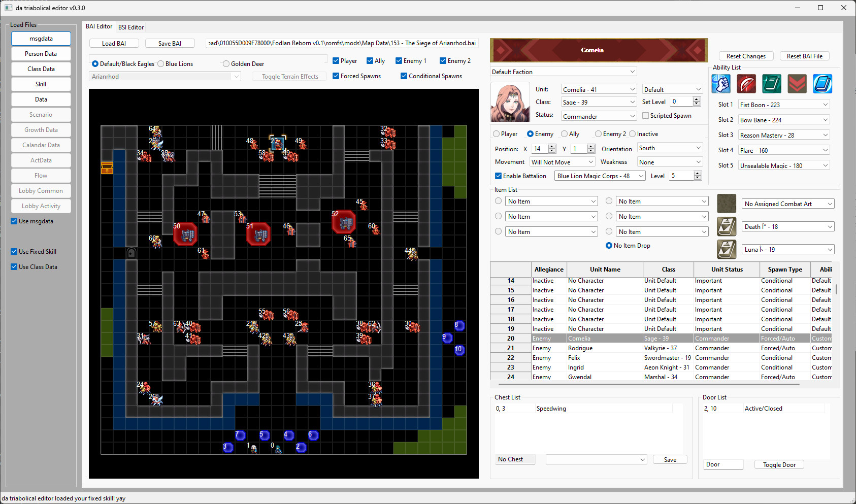Click the Toggle Door button
856x504 pixels.
pyautogui.click(x=779, y=464)
